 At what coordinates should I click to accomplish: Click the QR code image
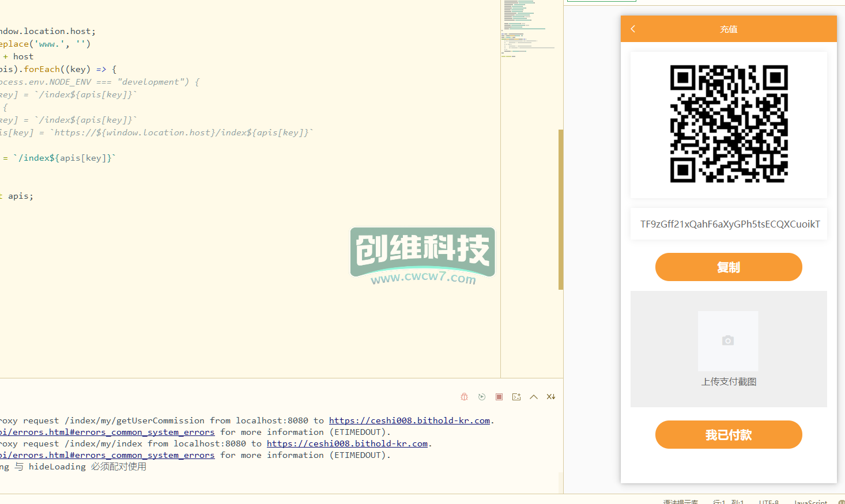coord(729,124)
